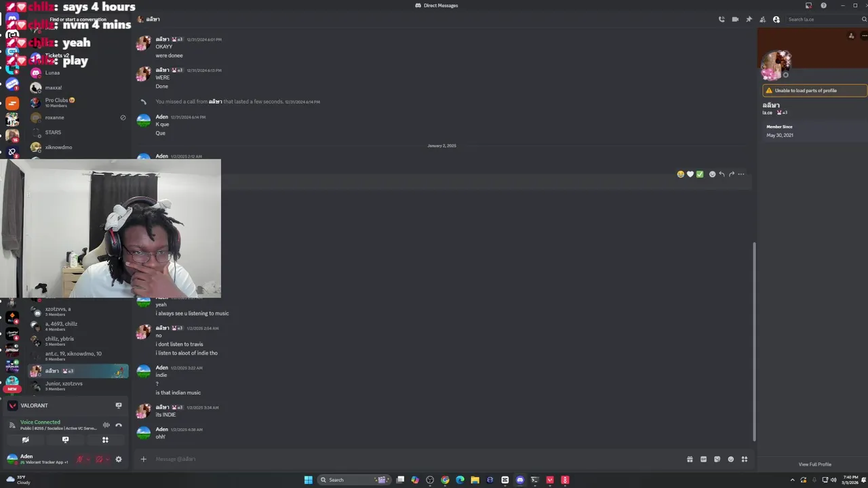Open the apps launcher in message bar

(x=744, y=459)
